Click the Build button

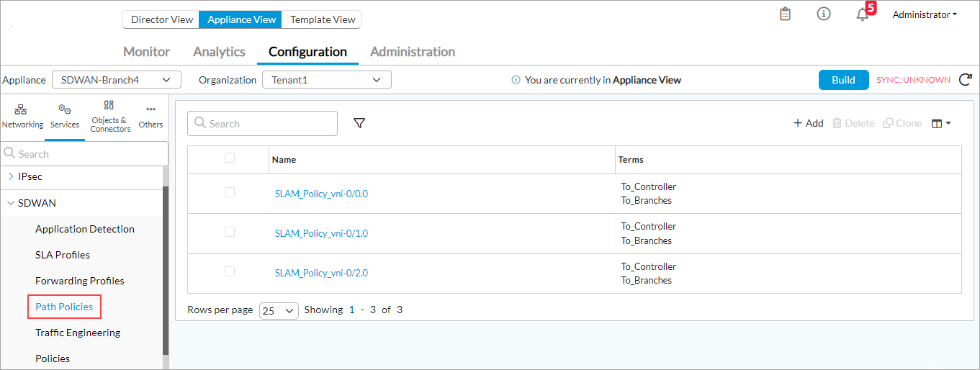point(843,80)
